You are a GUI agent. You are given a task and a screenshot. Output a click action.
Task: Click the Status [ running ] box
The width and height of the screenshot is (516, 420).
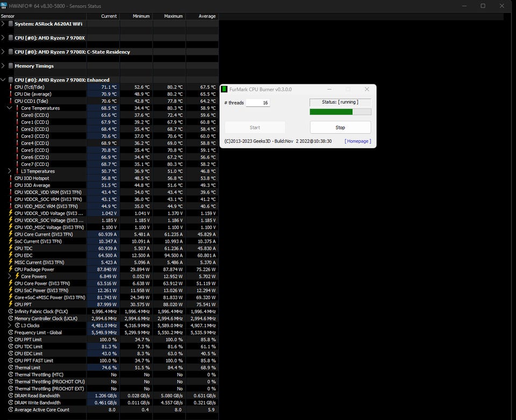pyautogui.click(x=340, y=102)
